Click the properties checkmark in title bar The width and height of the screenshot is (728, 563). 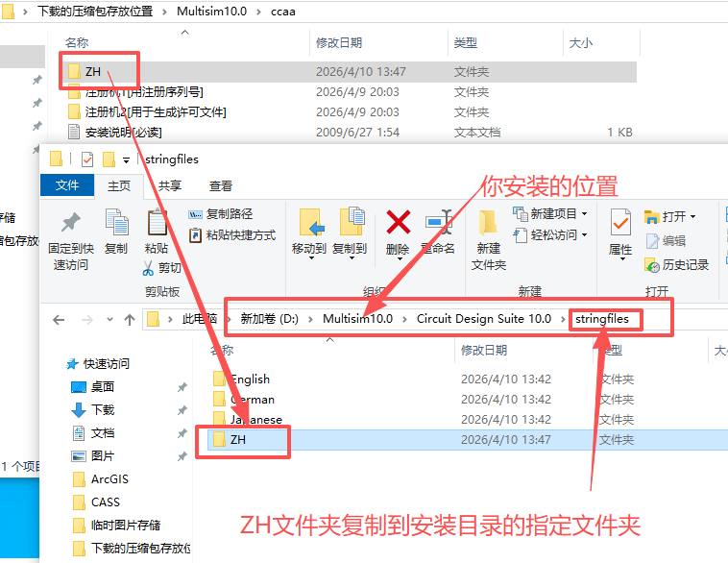(x=87, y=159)
